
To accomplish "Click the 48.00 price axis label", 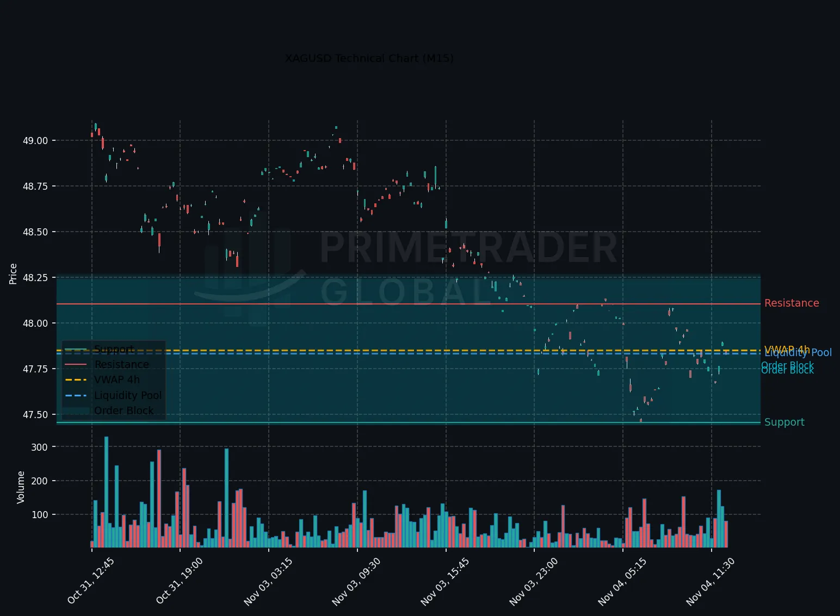I will pos(35,323).
